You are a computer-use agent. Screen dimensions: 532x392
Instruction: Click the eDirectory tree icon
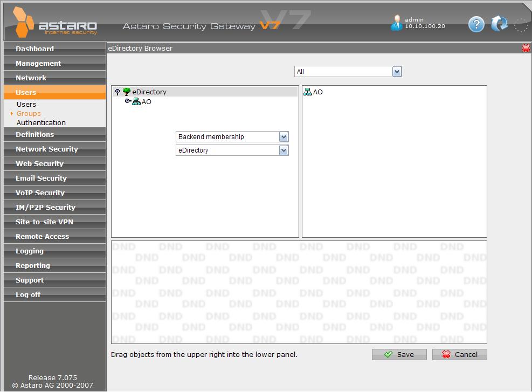[x=127, y=92]
